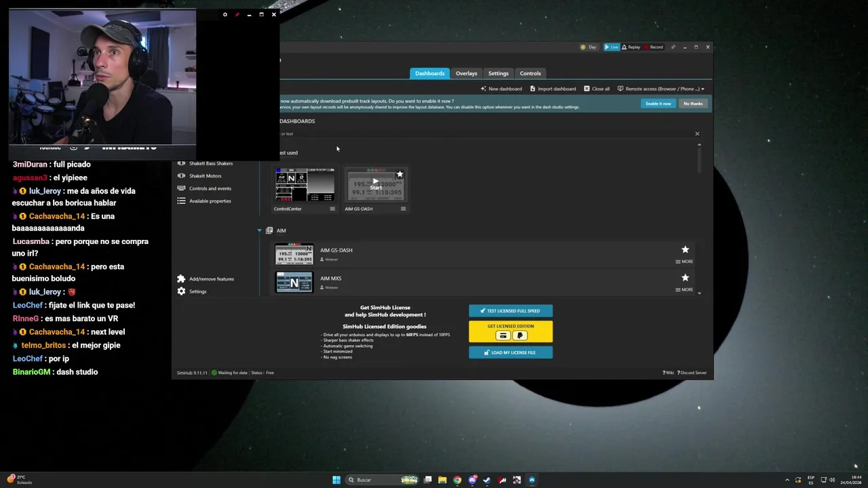Click the AIM GS-DASH list row thumbnail
Screen dimensions: 868x488
point(294,255)
